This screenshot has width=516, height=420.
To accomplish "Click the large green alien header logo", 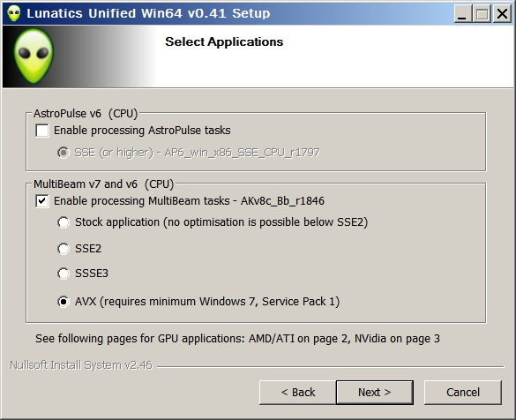I will [34, 56].
